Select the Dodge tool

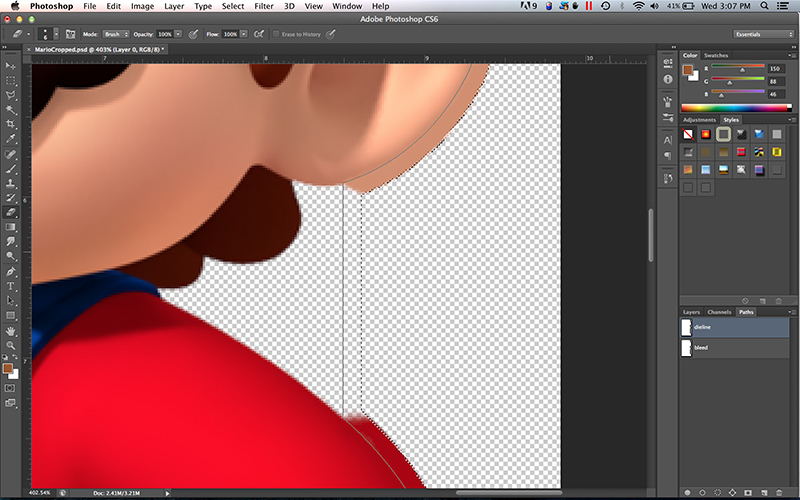[x=10, y=256]
